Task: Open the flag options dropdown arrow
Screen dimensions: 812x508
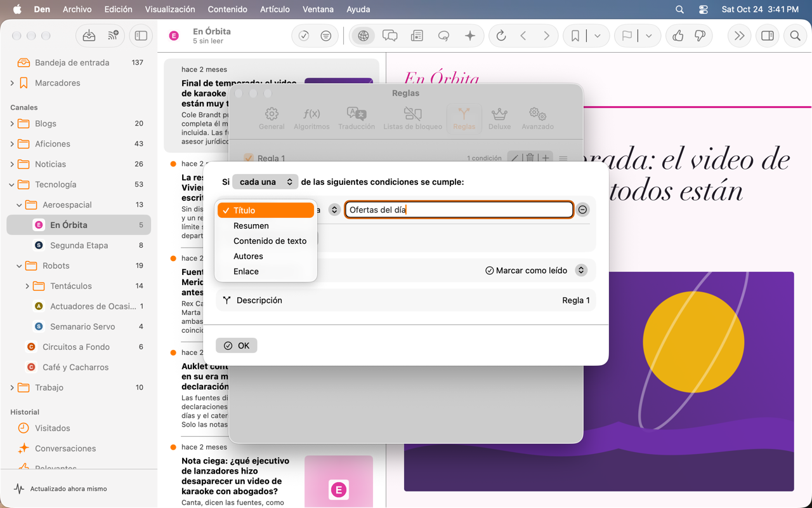Action: coord(649,36)
